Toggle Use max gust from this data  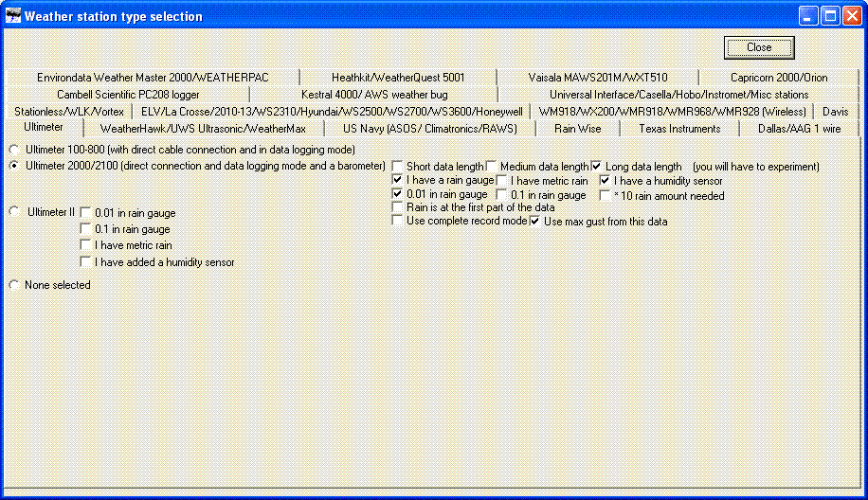click(534, 222)
